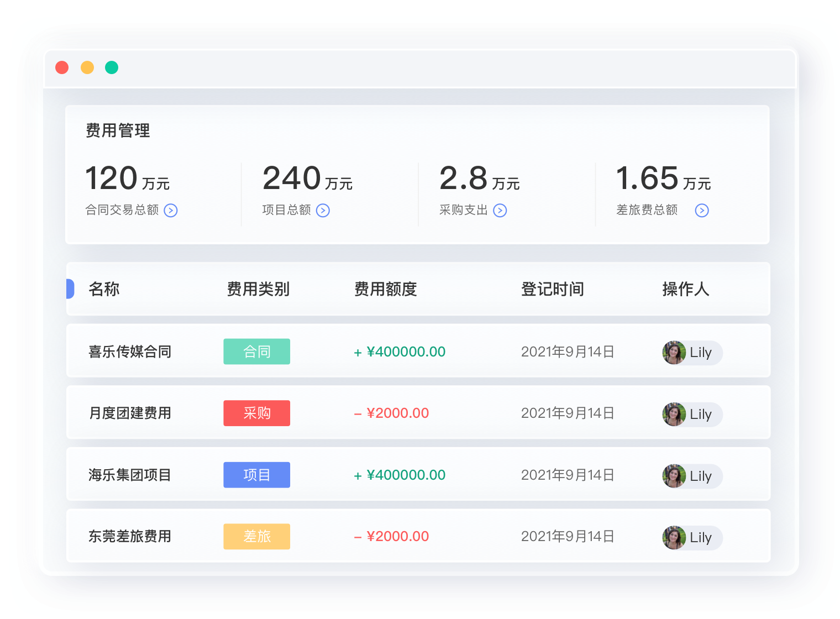The height and width of the screenshot is (619, 840).
Task: Select the yellow 差旅 category tag
Action: [256, 536]
